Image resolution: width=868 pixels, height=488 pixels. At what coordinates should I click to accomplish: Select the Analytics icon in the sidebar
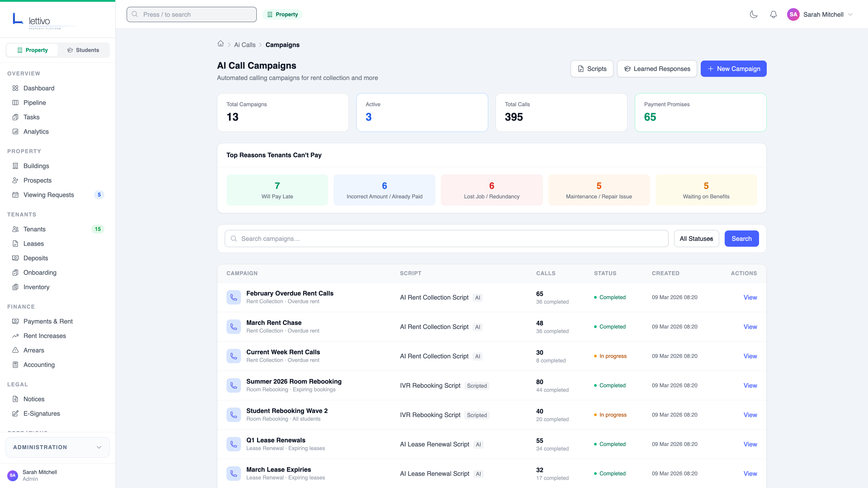coord(16,131)
